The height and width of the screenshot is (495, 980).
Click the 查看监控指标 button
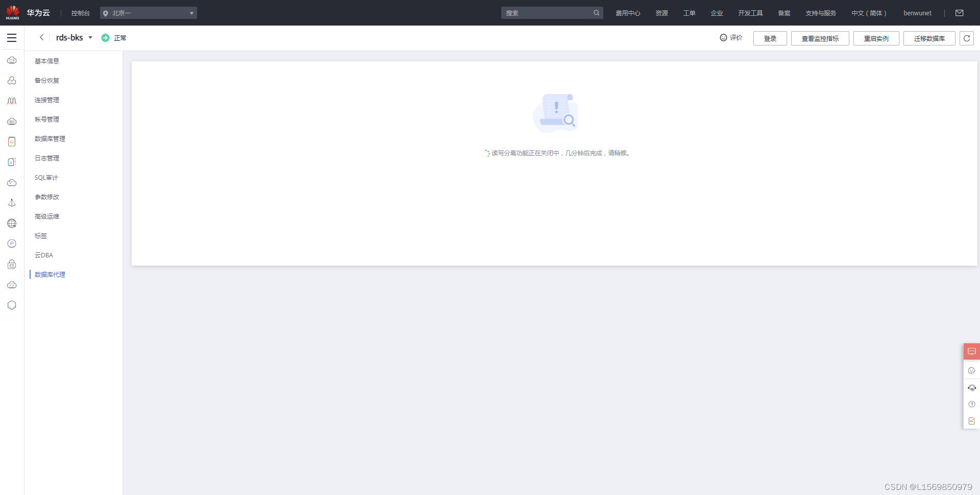[820, 38]
